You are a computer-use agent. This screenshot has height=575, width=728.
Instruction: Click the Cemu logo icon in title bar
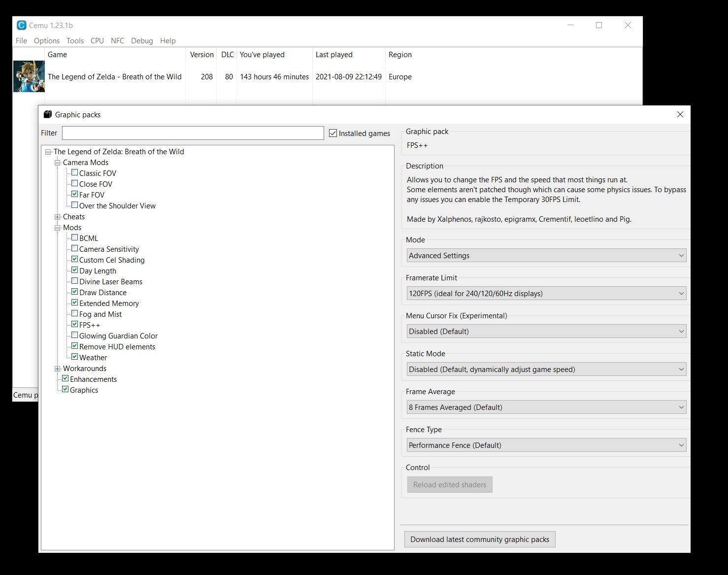pyautogui.click(x=21, y=25)
